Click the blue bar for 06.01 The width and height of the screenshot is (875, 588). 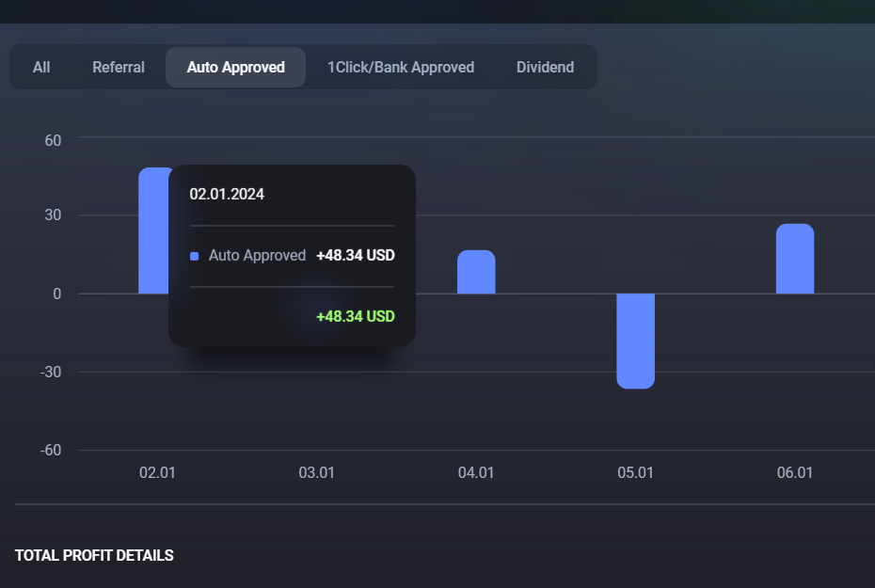point(795,259)
